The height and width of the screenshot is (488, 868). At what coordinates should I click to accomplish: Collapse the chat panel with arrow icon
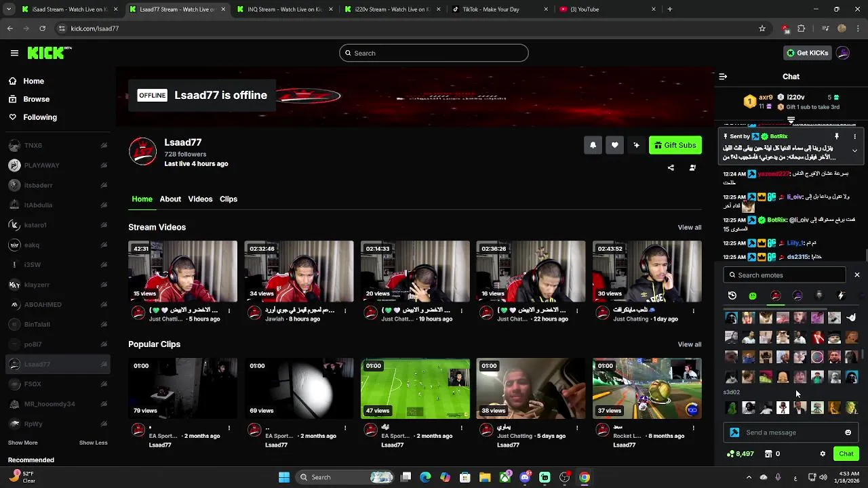[x=723, y=77]
